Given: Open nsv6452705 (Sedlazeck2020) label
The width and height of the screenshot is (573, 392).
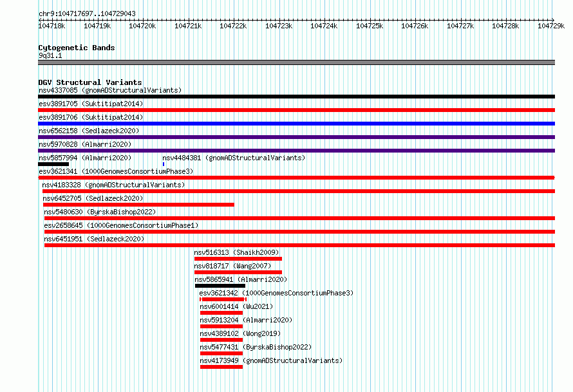Looking at the screenshot, I should 93,198.
